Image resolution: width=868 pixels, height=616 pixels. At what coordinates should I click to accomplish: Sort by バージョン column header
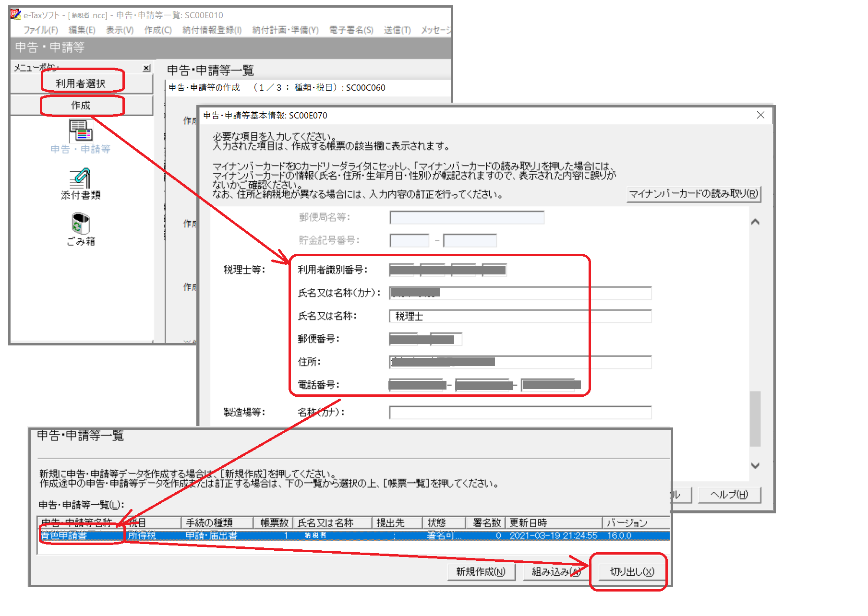[636, 522]
